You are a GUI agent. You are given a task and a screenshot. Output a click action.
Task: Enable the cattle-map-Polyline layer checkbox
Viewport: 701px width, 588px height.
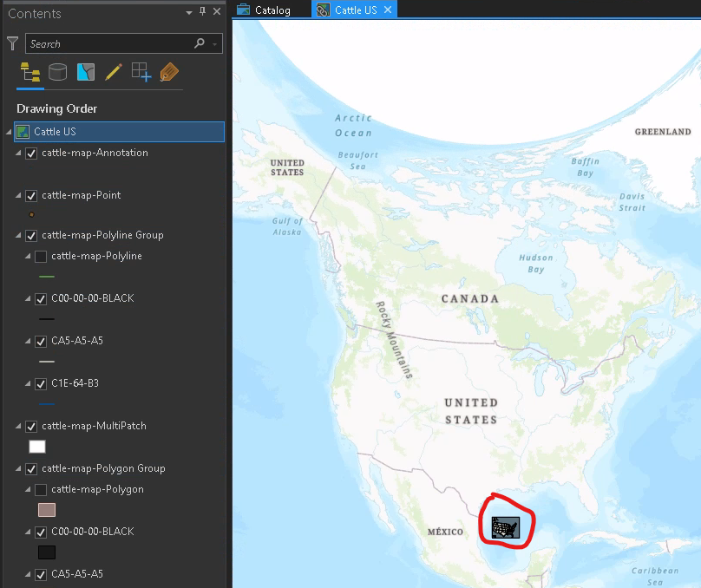(x=41, y=257)
